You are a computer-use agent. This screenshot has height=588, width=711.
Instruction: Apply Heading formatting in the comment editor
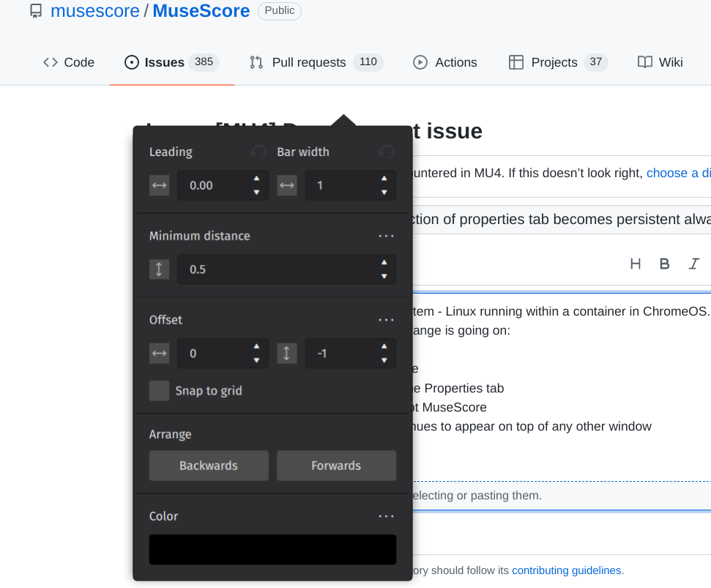click(635, 264)
